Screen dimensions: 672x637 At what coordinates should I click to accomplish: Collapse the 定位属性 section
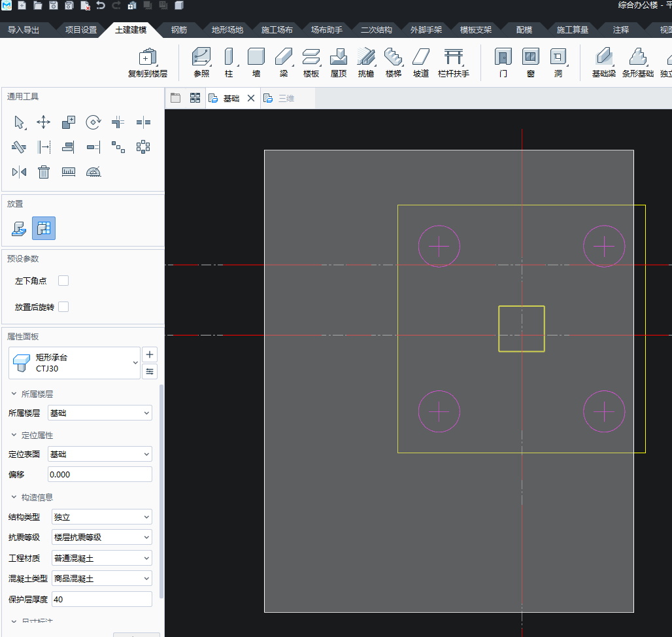(14, 435)
